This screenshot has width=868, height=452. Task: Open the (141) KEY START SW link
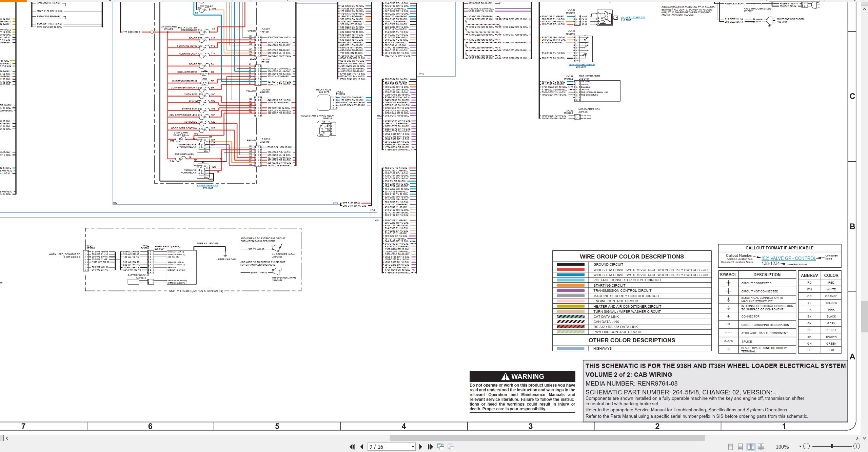(633, 18)
